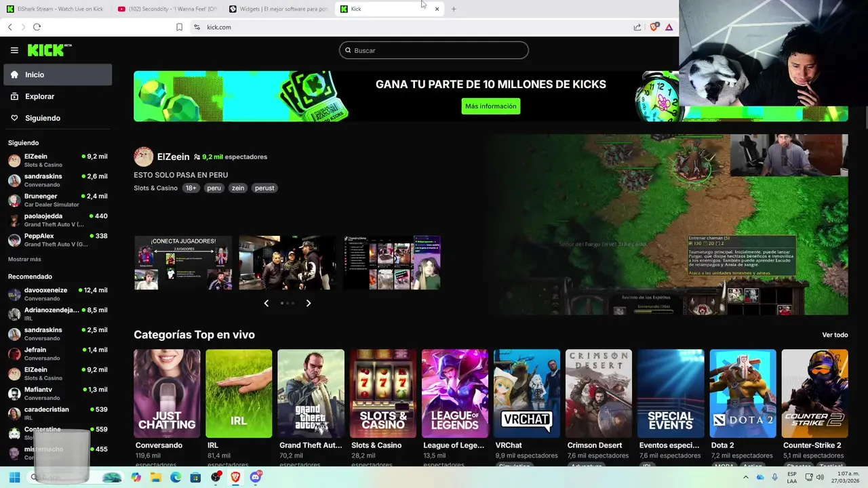The image size is (868, 488).
Task: Open Siguiendo in Kick sidebar
Action: 58,118
